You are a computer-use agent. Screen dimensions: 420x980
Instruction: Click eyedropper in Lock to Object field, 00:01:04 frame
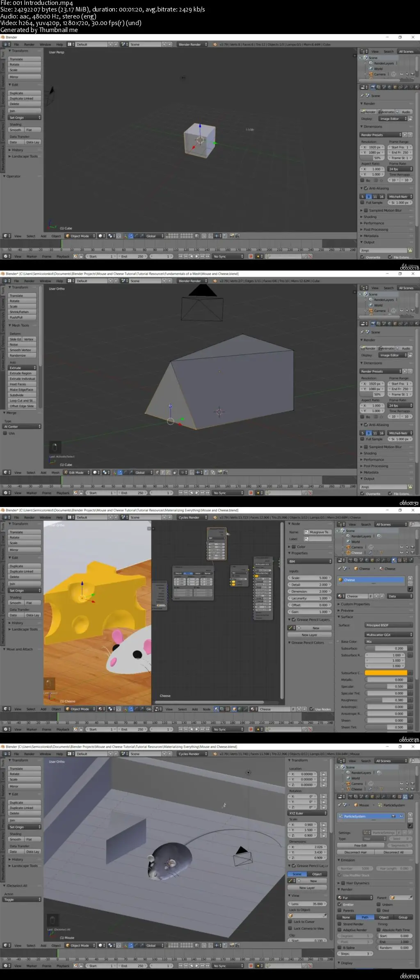click(x=325, y=916)
